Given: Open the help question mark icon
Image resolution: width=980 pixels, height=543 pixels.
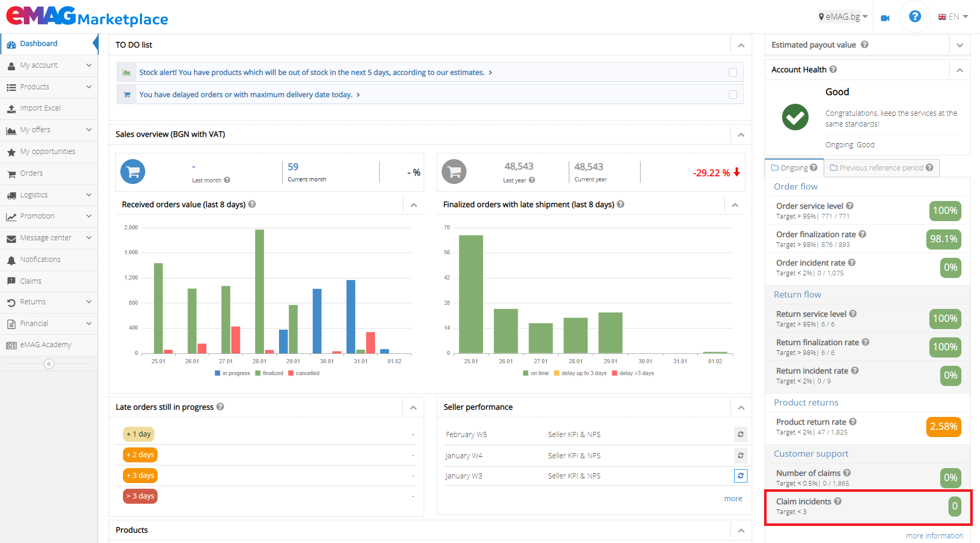Looking at the screenshot, I should pos(914,16).
